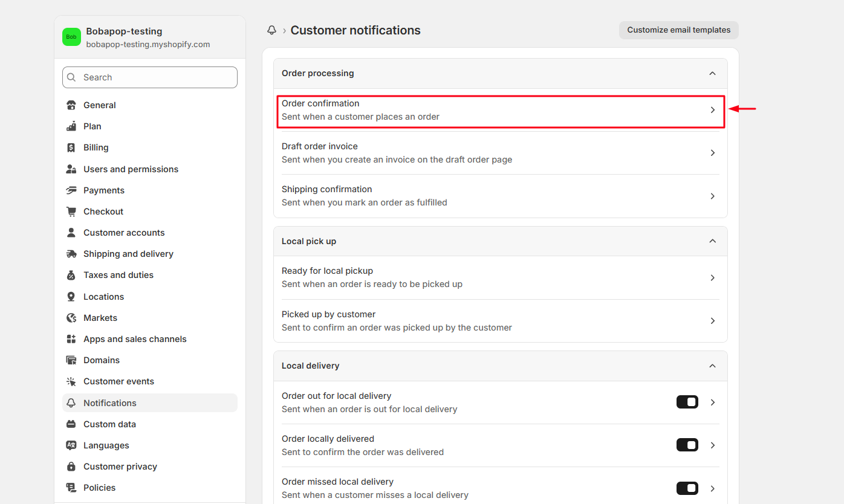Click the Domains icon
Image resolution: width=844 pixels, height=504 pixels.
(x=71, y=360)
